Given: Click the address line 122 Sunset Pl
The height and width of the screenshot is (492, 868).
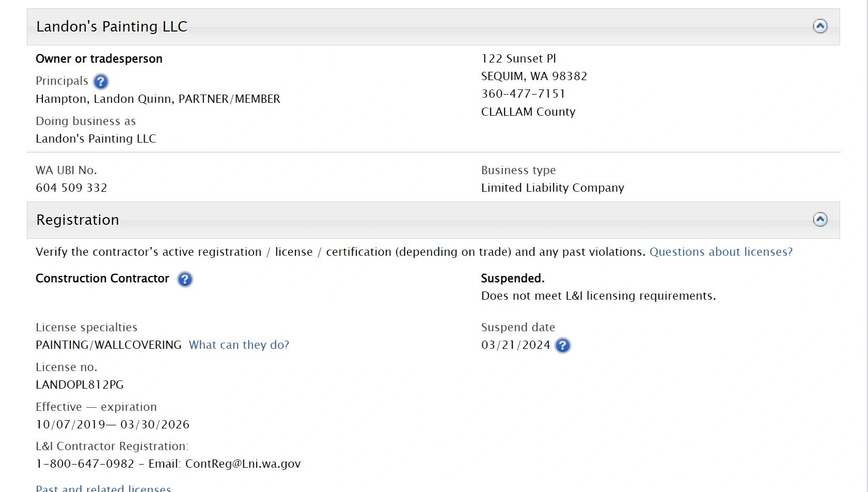Looking at the screenshot, I should point(518,58).
